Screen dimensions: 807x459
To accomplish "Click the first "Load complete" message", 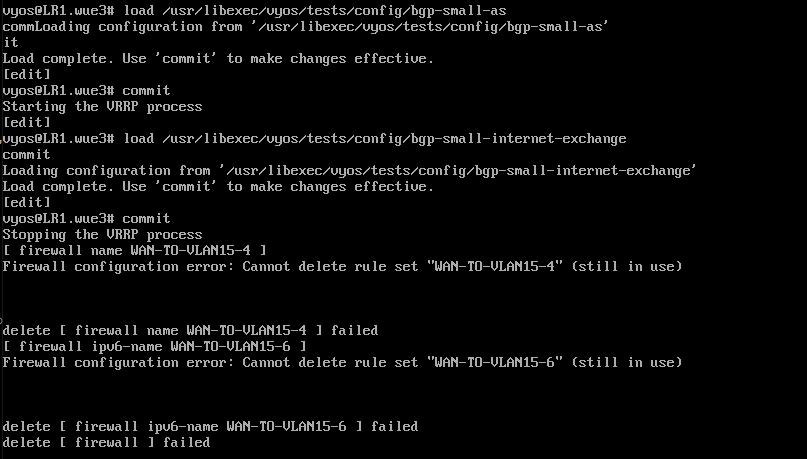I will point(218,58).
